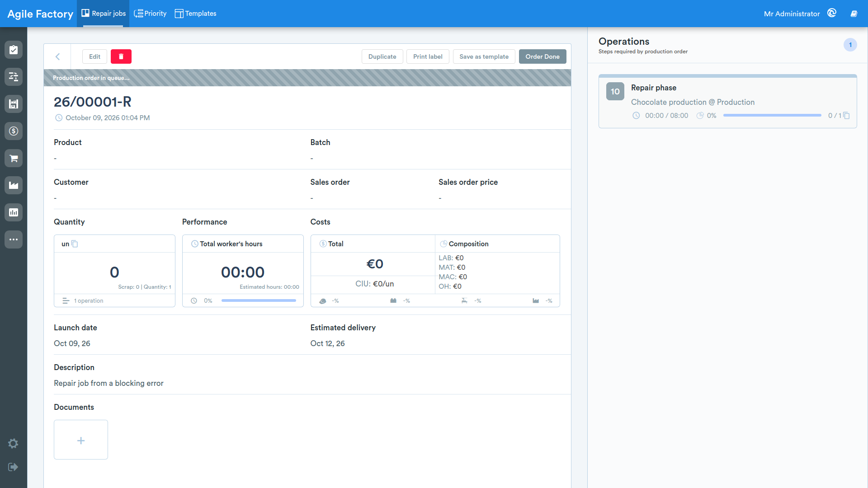Click the Duplicate button
The image size is (868, 488).
tap(382, 56)
